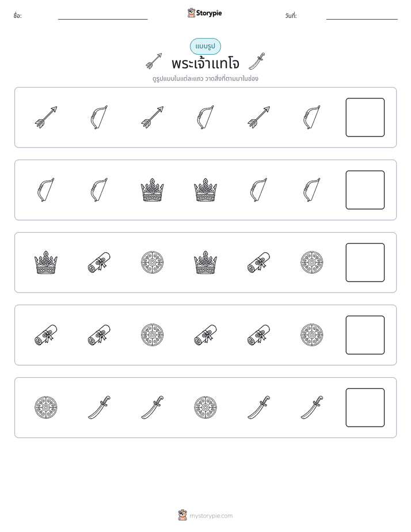Click the sword icon beside the title
The image size is (411, 532).
click(257, 61)
